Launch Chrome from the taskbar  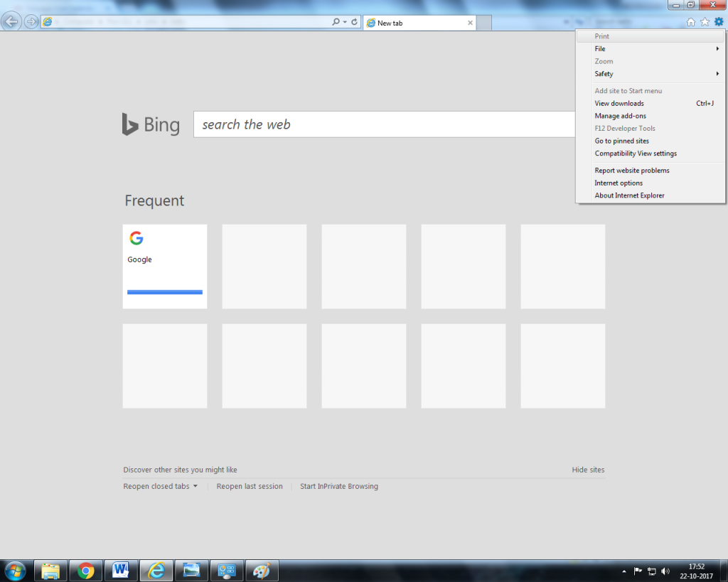click(85, 571)
